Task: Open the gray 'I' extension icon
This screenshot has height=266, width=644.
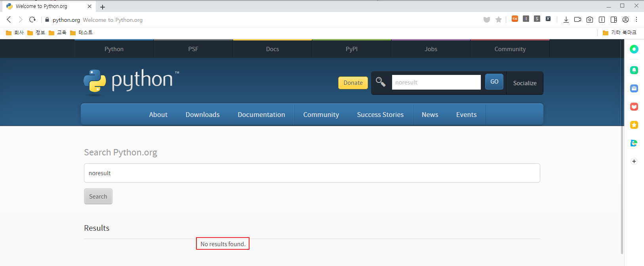Action: coord(526,19)
